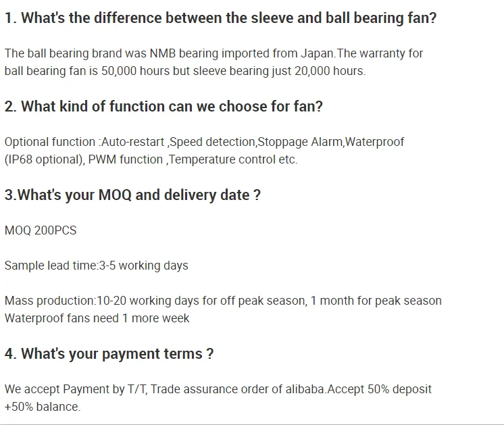Click the word "Auto-restart"
The width and height of the screenshot is (504, 425).
[132, 142]
